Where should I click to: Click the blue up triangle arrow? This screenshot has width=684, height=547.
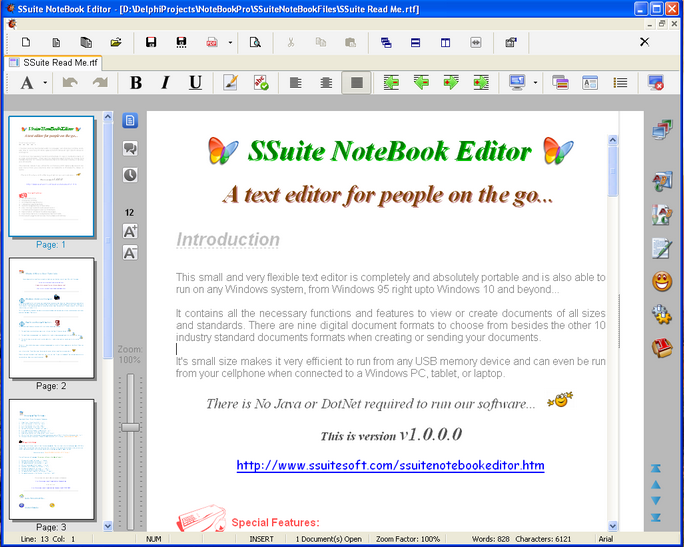coord(656,484)
